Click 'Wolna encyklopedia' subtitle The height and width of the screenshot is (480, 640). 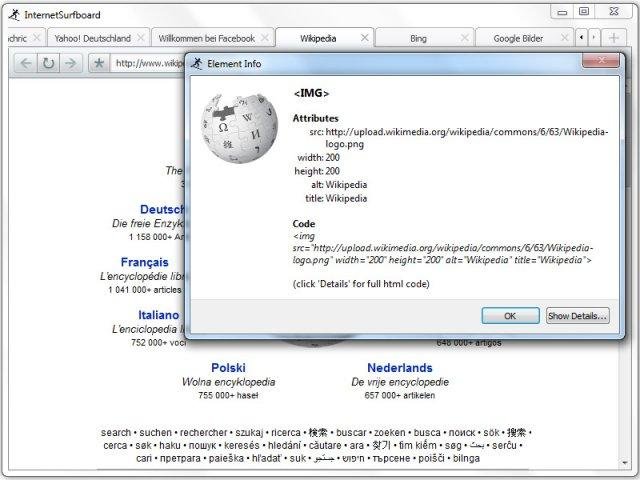(229, 382)
